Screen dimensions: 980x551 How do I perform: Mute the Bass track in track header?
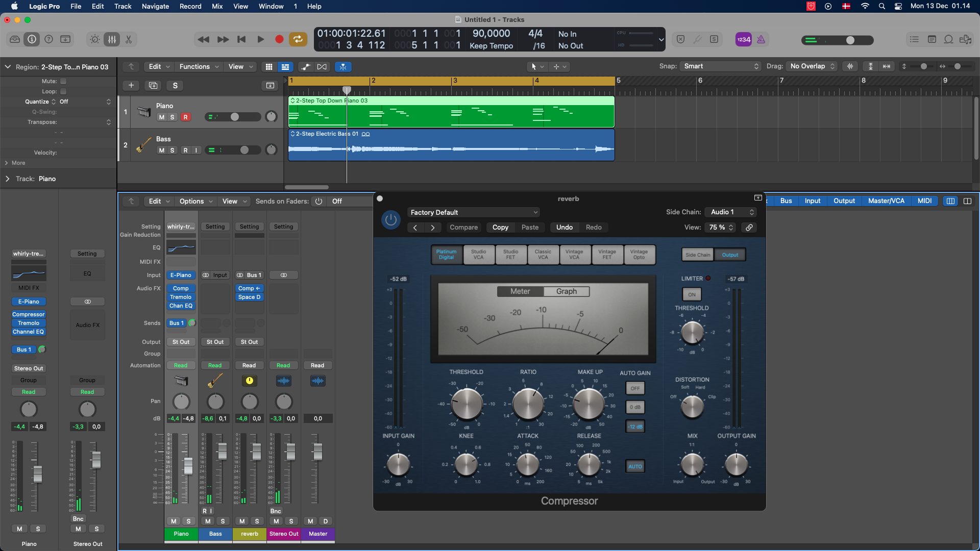tap(162, 150)
